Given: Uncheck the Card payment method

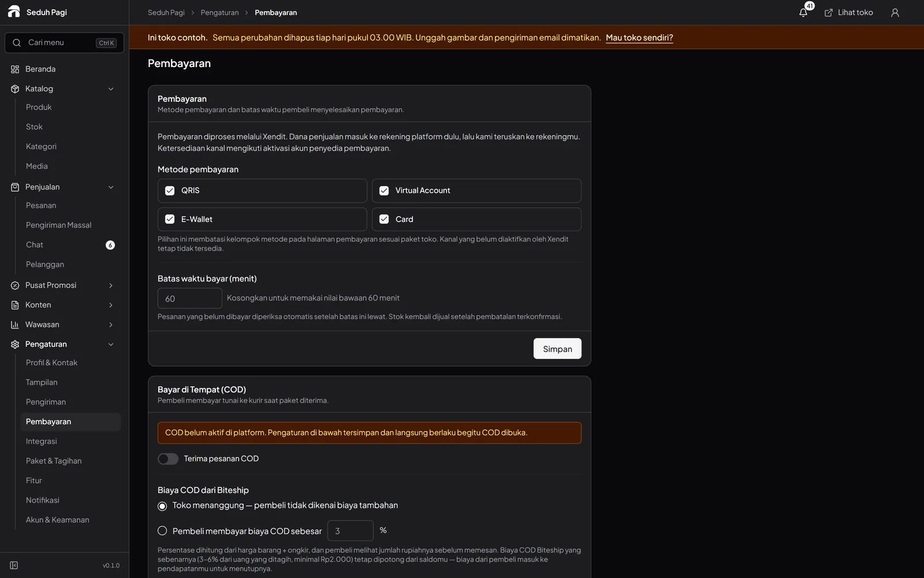Looking at the screenshot, I should 384,220.
